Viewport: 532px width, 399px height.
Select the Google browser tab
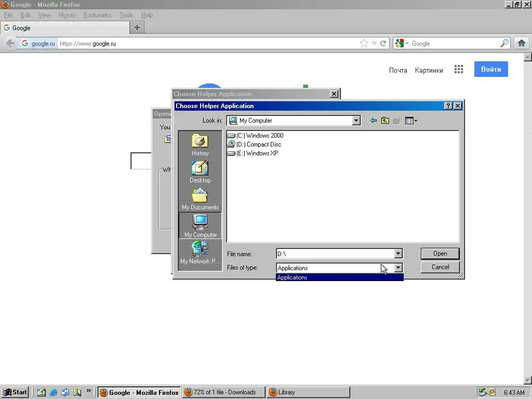64,28
